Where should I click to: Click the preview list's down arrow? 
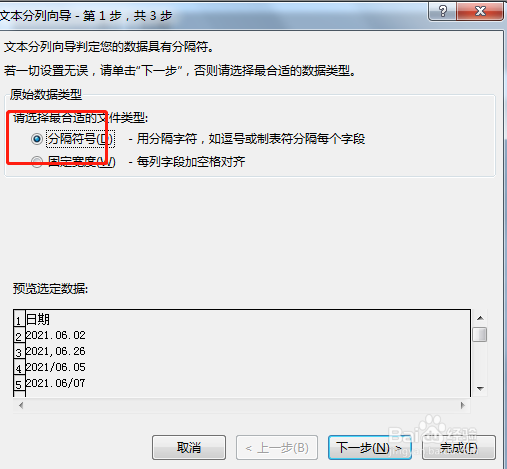click(480, 388)
